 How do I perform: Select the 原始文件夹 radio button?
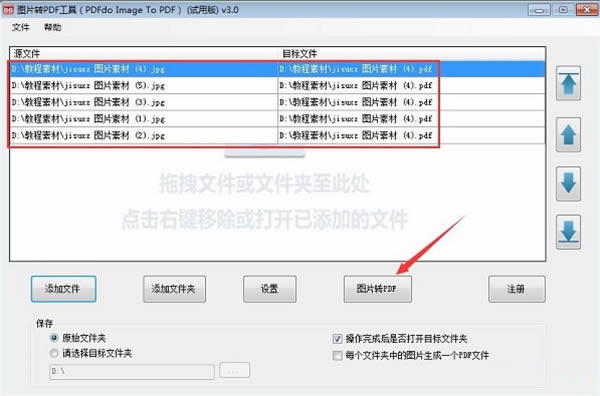coord(54,338)
